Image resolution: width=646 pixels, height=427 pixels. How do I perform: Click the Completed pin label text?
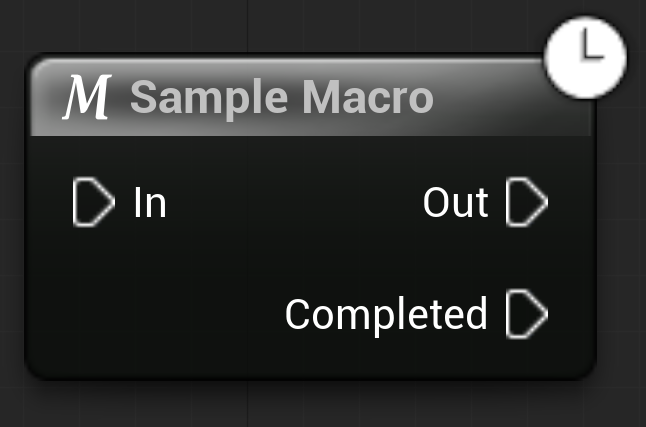386,315
